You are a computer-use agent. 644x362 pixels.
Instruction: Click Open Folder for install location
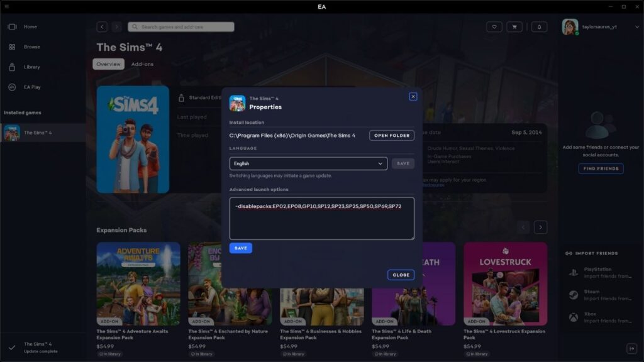(391, 135)
